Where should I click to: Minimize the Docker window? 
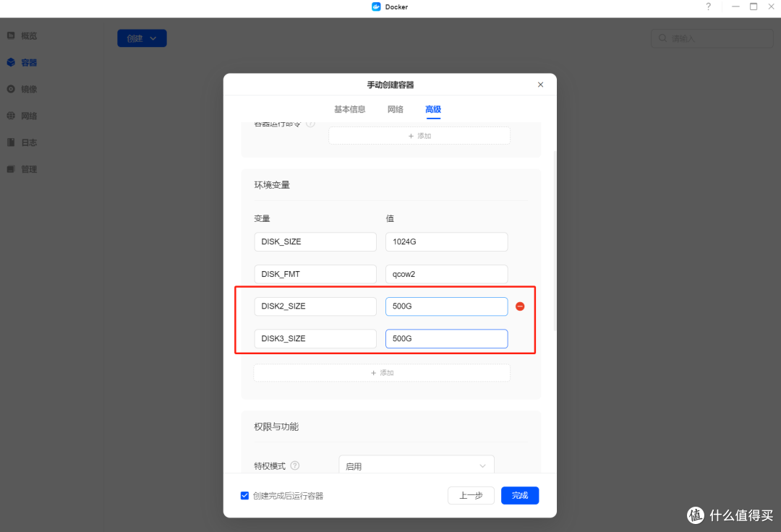(735, 7)
